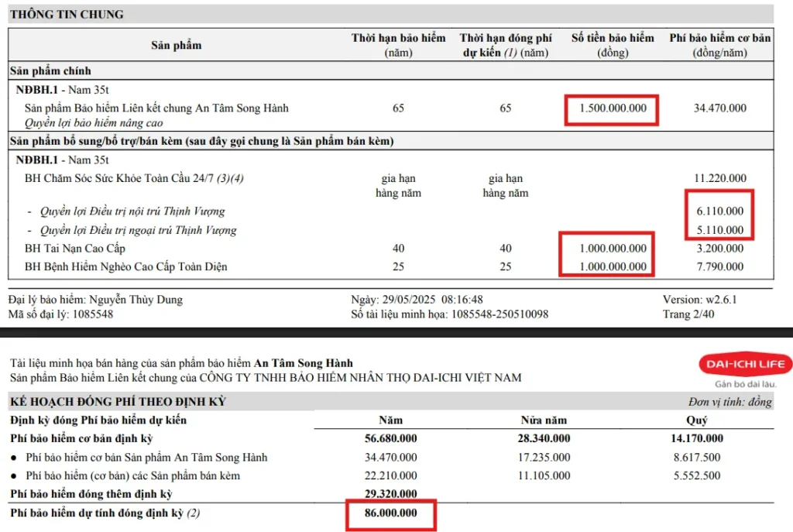Select 'Phí bảo hiểm dự tính đóng định kỳ (2)'
The width and height of the screenshot is (793, 532).
point(105,513)
